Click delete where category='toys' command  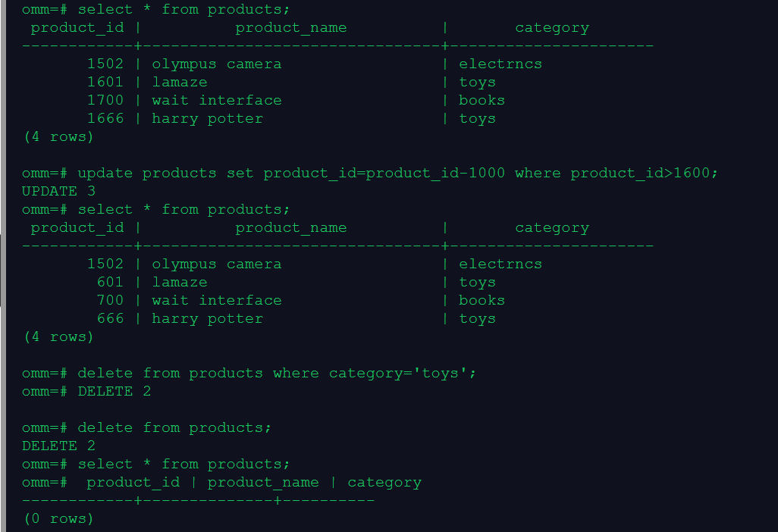pos(277,374)
